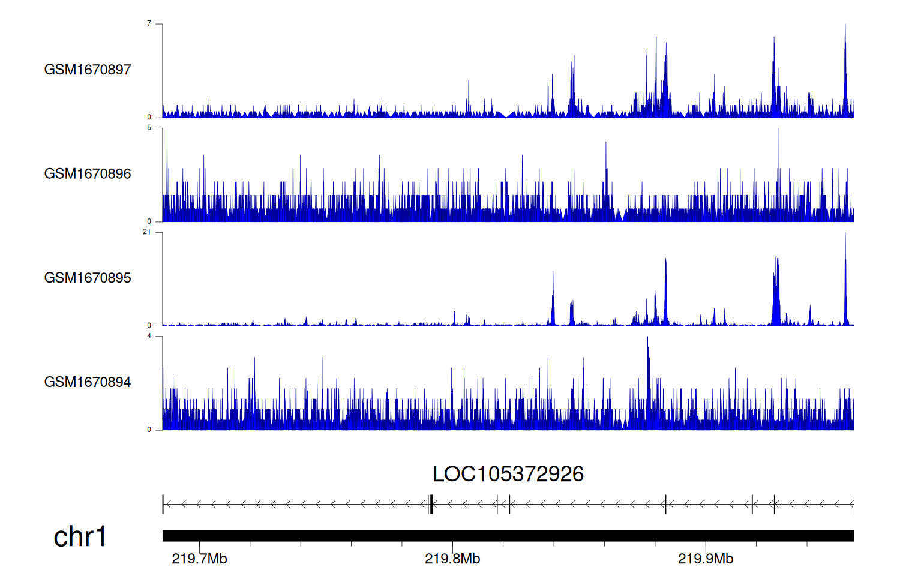Select the GSM1670896 track label
900x588 pixels.
click(x=88, y=174)
